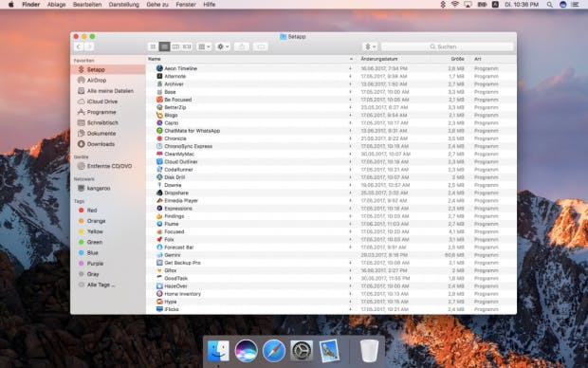Click the edit tags toolbar button

point(260,46)
